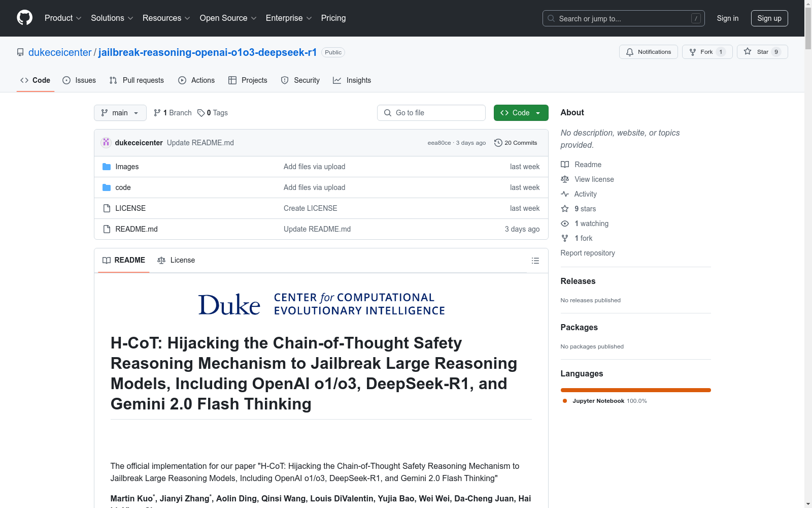
Task: Open the Resources dropdown
Action: [x=166, y=18]
